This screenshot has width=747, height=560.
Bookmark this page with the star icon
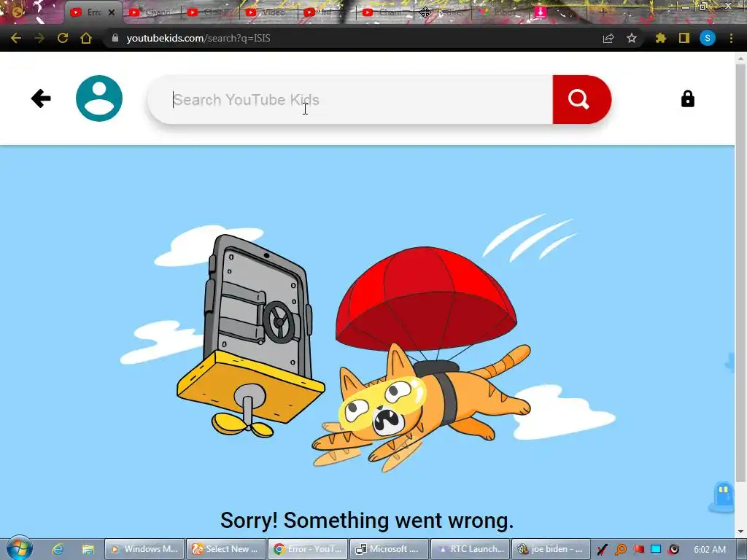[x=632, y=38]
